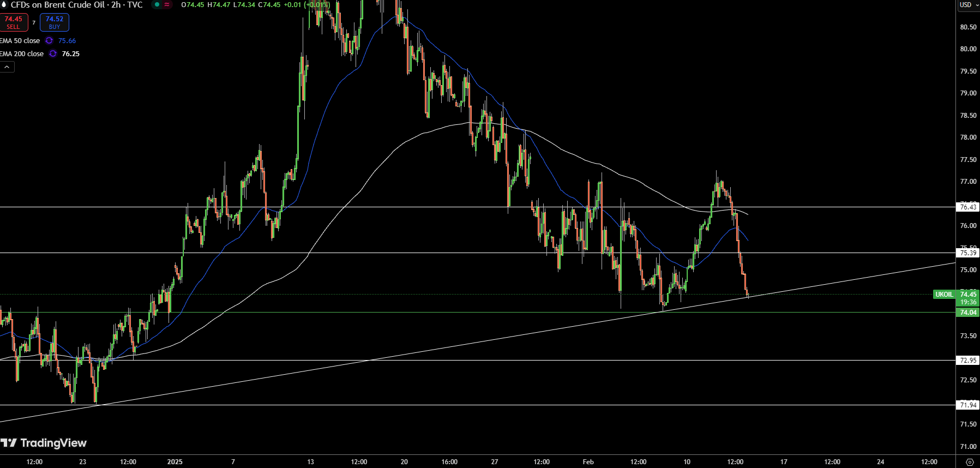This screenshot has width=980, height=468.
Task: Click the 78.00 price axis tick
Action: click(968, 137)
